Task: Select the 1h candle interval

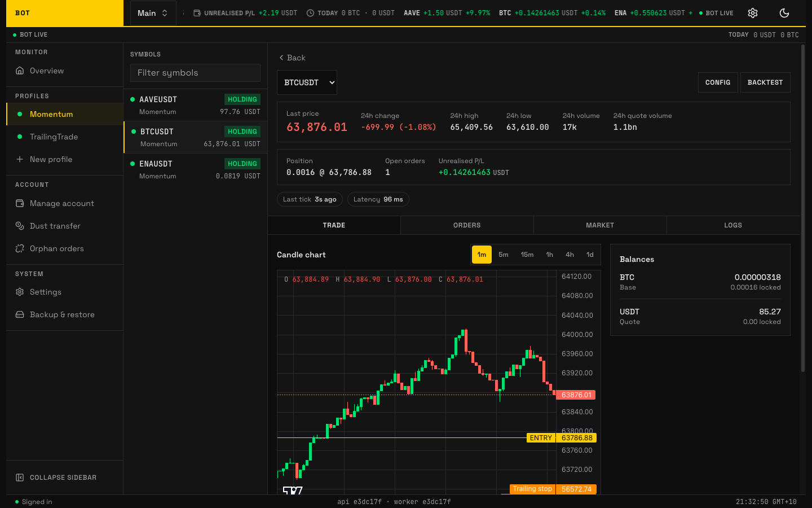Action: click(549, 255)
